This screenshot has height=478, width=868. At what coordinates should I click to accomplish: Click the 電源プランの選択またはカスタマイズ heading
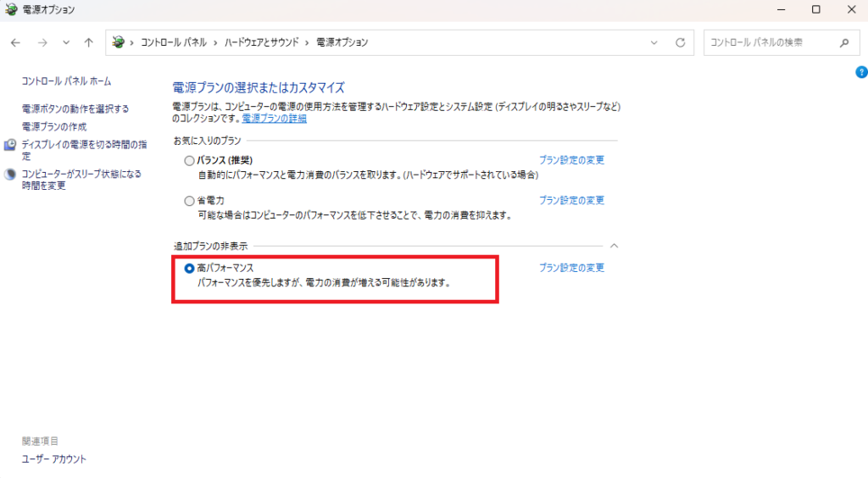(x=259, y=87)
